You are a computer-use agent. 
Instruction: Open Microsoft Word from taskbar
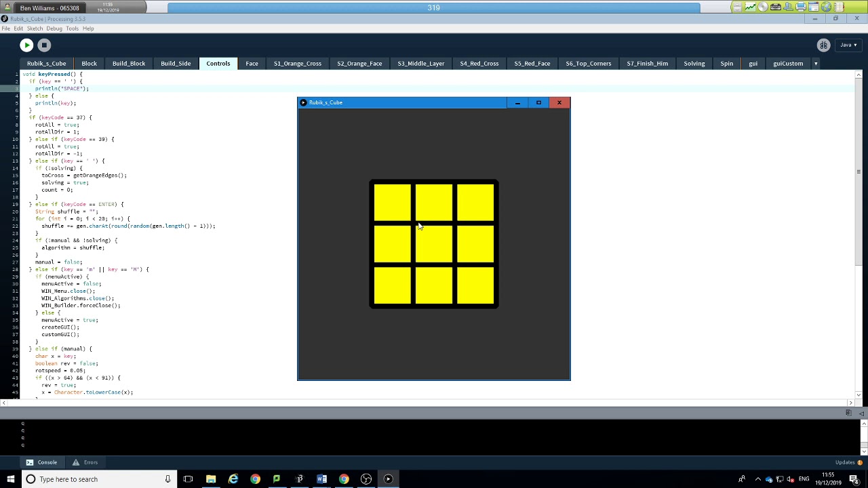321,479
